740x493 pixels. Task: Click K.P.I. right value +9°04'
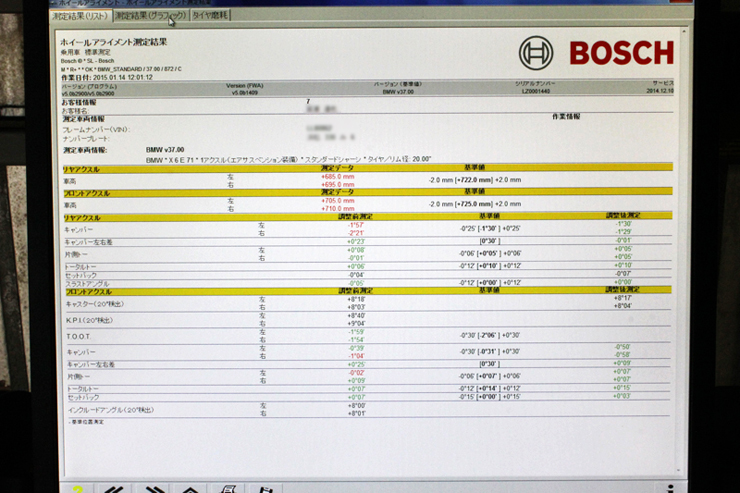[x=356, y=324]
